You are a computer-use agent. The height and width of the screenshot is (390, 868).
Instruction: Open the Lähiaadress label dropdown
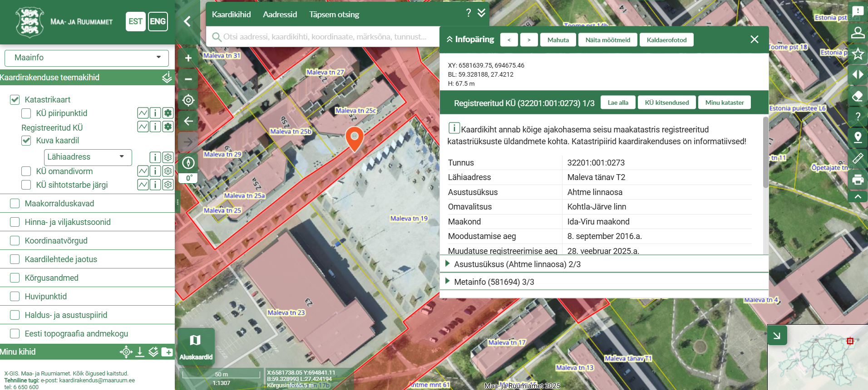88,157
